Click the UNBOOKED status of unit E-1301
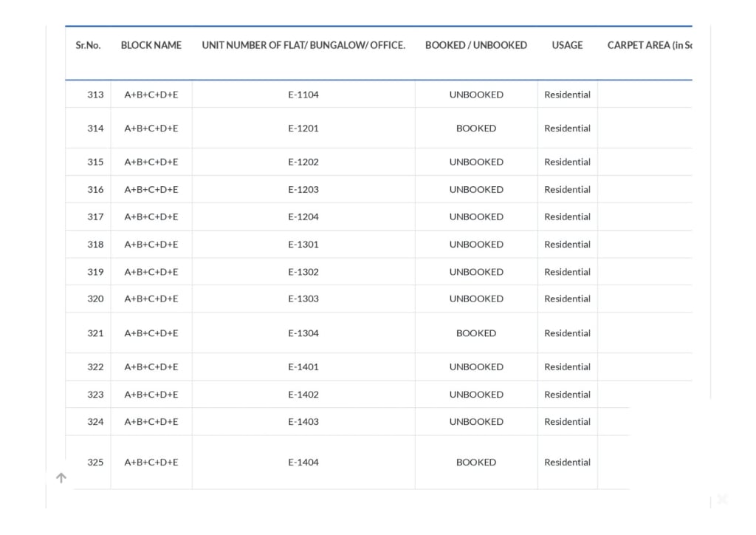The width and height of the screenshot is (756, 535). click(x=475, y=244)
